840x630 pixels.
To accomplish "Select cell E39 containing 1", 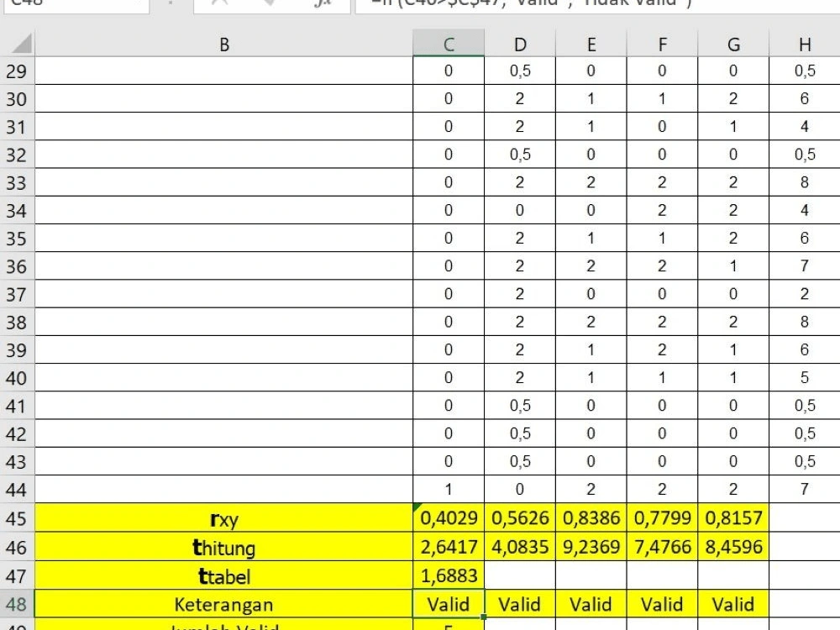I will (591, 349).
